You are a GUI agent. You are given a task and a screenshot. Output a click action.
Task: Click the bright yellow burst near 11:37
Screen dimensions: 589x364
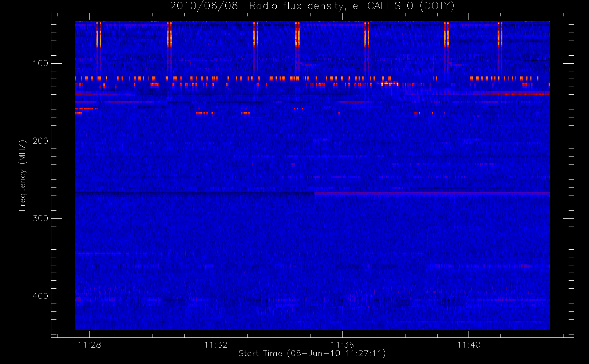click(390, 83)
